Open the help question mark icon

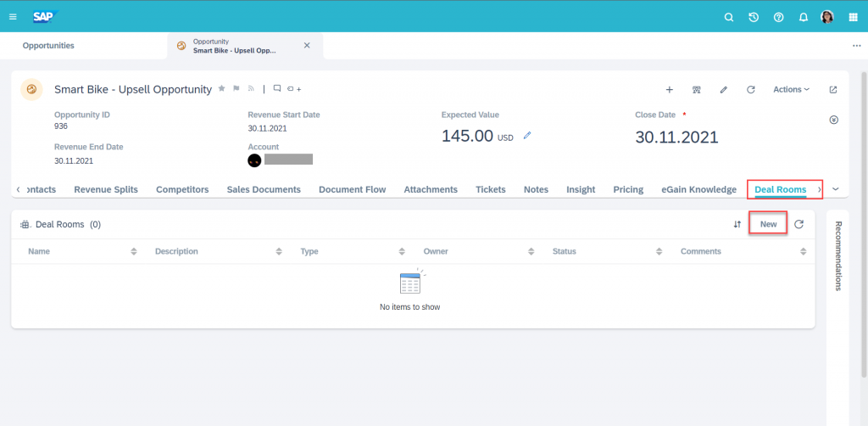(x=779, y=17)
